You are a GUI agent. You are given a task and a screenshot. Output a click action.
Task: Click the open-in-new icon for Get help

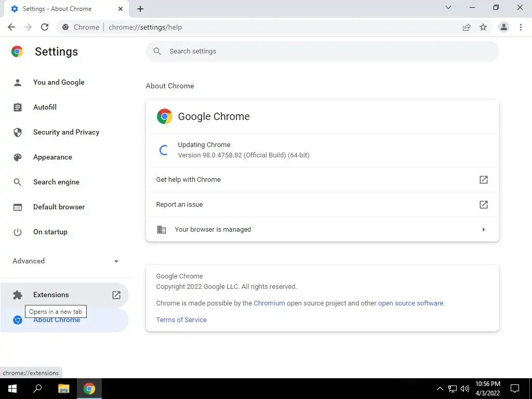click(484, 179)
